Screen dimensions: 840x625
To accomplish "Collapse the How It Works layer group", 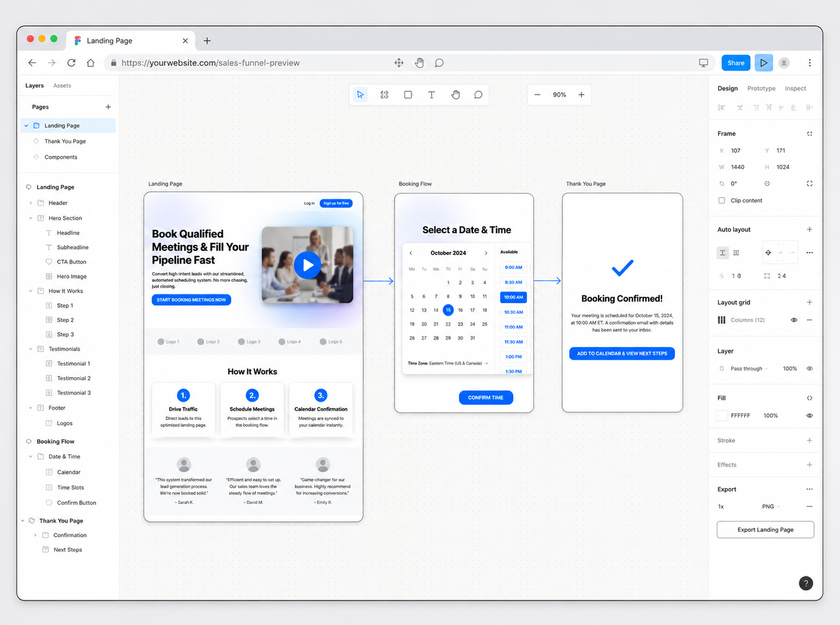I will [31, 291].
